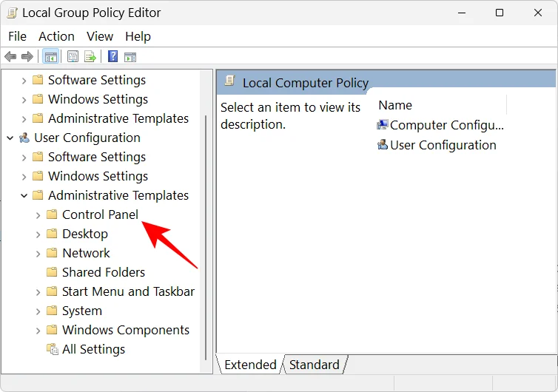
Task: Select Start Menu and Taskbar item
Action: [x=129, y=291]
